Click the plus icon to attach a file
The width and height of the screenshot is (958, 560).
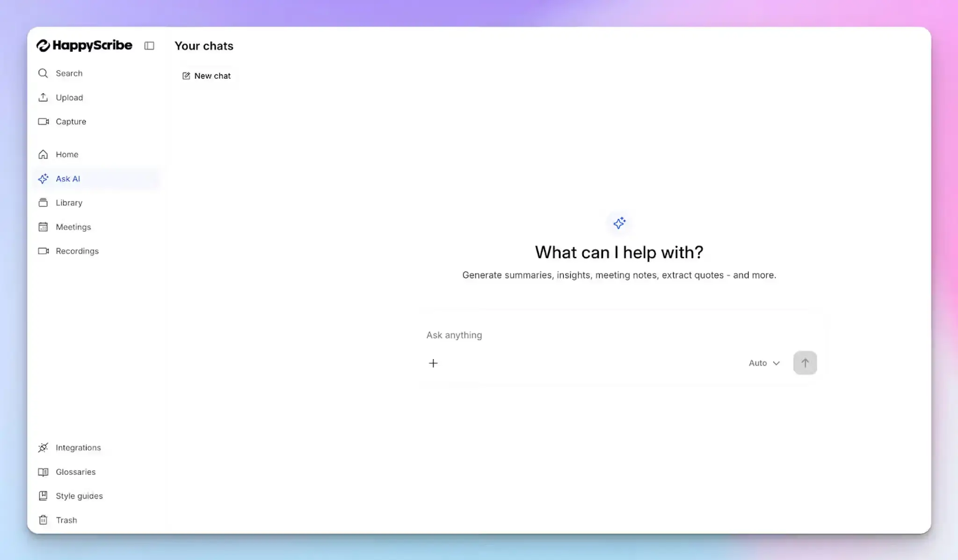click(433, 363)
